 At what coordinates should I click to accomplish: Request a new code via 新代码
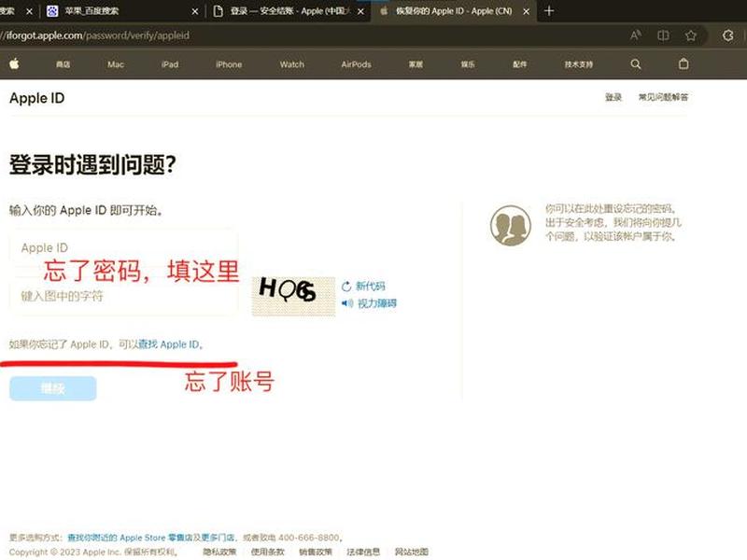pyautogui.click(x=370, y=287)
